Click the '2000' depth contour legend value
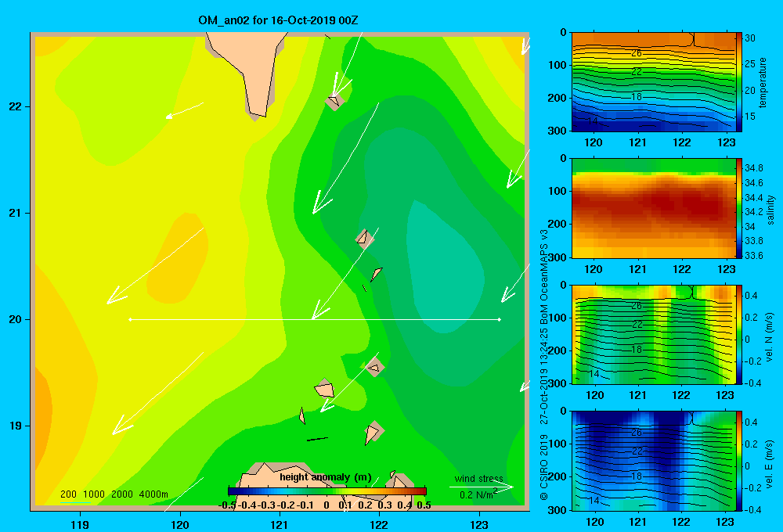The height and width of the screenshot is (532, 783). point(122,494)
